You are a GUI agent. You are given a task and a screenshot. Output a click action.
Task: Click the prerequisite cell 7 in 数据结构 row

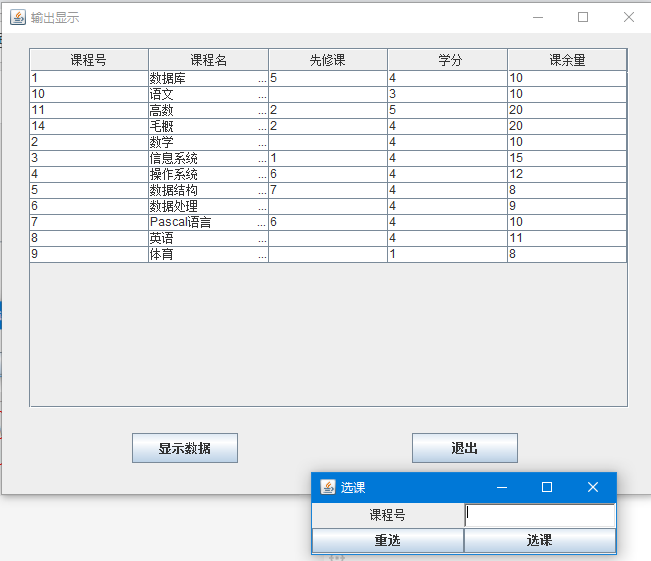click(x=328, y=190)
